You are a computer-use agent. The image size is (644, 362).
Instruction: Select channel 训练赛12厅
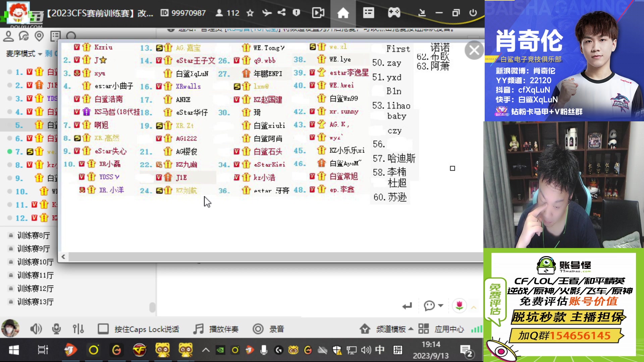click(x=35, y=289)
